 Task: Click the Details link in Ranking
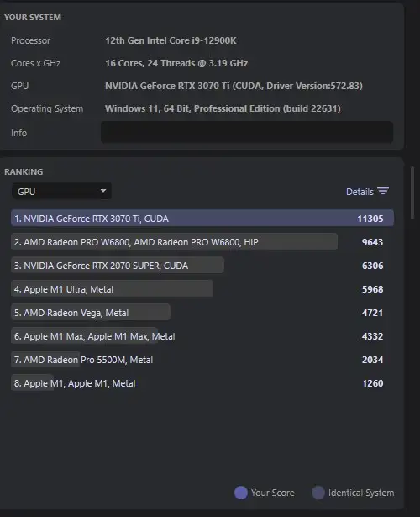pyautogui.click(x=360, y=192)
